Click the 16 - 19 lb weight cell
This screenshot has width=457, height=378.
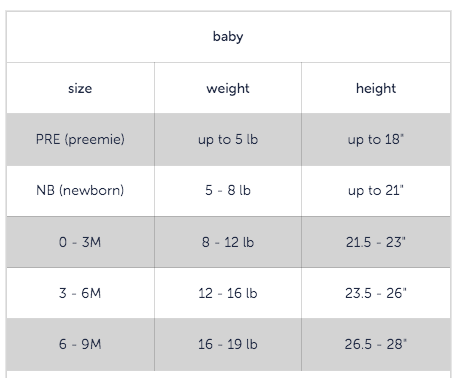[x=228, y=344]
